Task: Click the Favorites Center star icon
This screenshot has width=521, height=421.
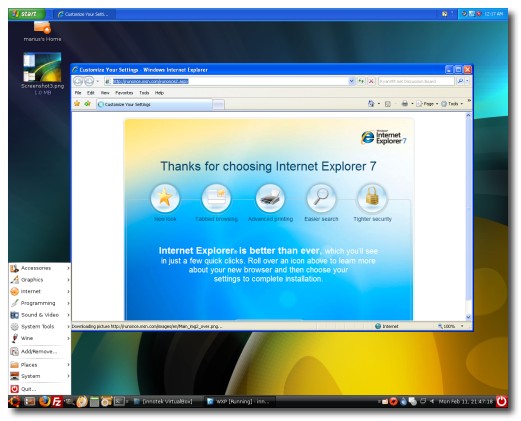Action: [77, 104]
